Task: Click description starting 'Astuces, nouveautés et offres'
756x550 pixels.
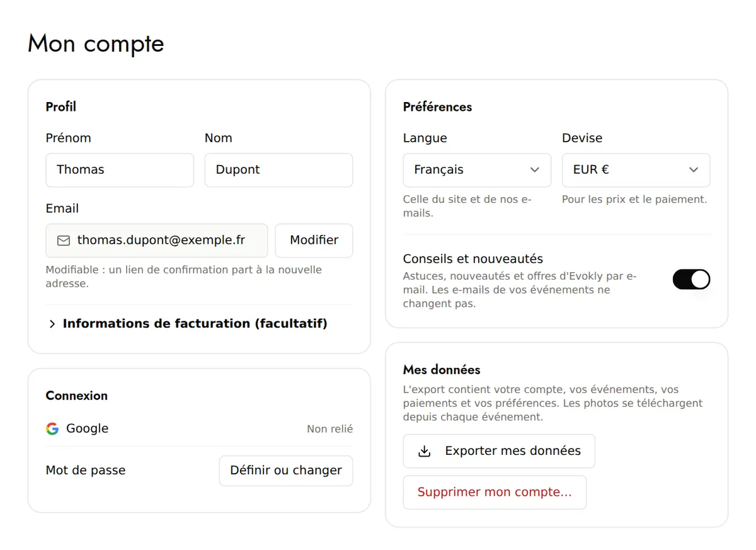Action: [x=520, y=290]
